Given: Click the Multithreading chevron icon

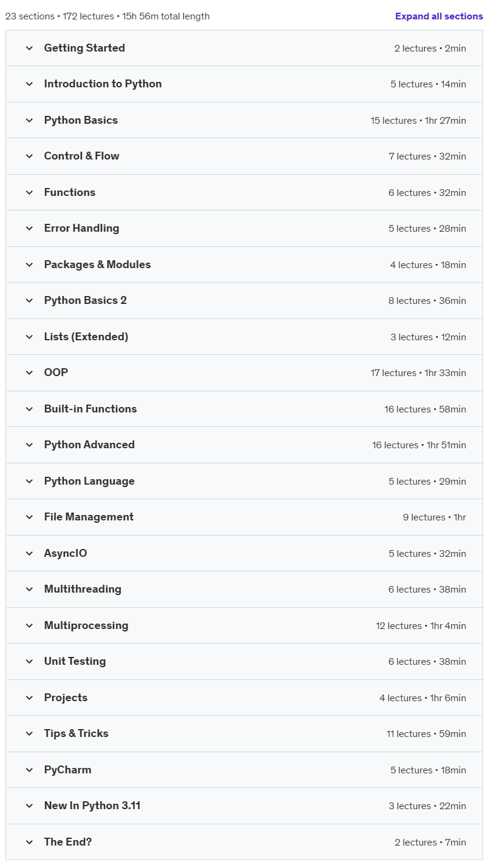Looking at the screenshot, I should pyautogui.click(x=29, y=589).
